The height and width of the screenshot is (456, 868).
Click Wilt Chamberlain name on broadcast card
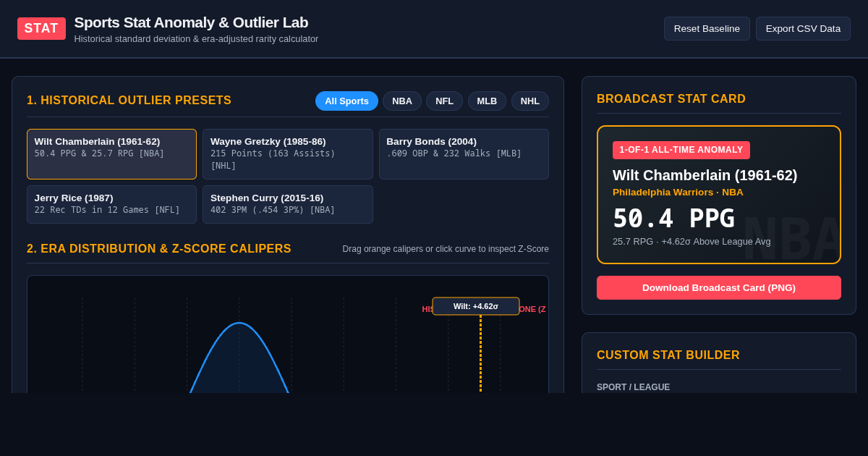pos(705,175)
